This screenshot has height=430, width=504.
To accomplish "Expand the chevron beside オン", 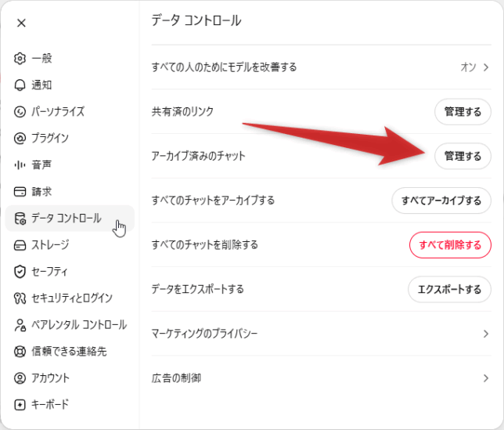I will coord(486,67).
